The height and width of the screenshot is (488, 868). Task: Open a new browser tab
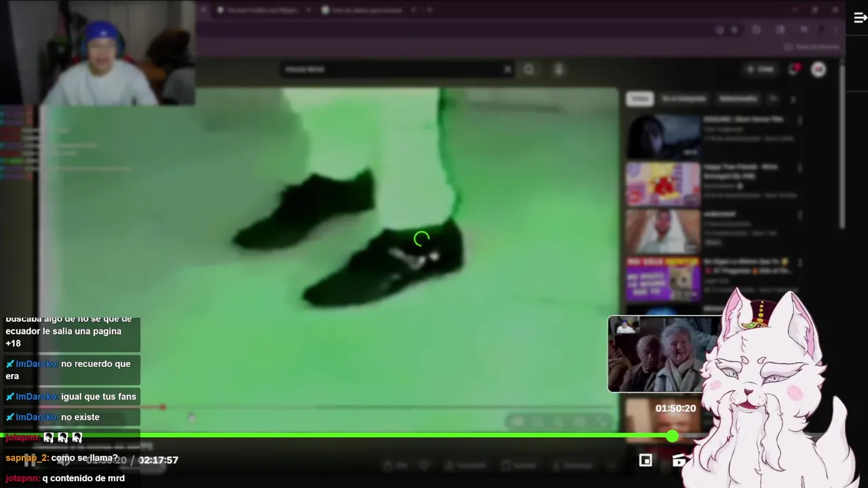pyautogui.click(x=429, y=10)
